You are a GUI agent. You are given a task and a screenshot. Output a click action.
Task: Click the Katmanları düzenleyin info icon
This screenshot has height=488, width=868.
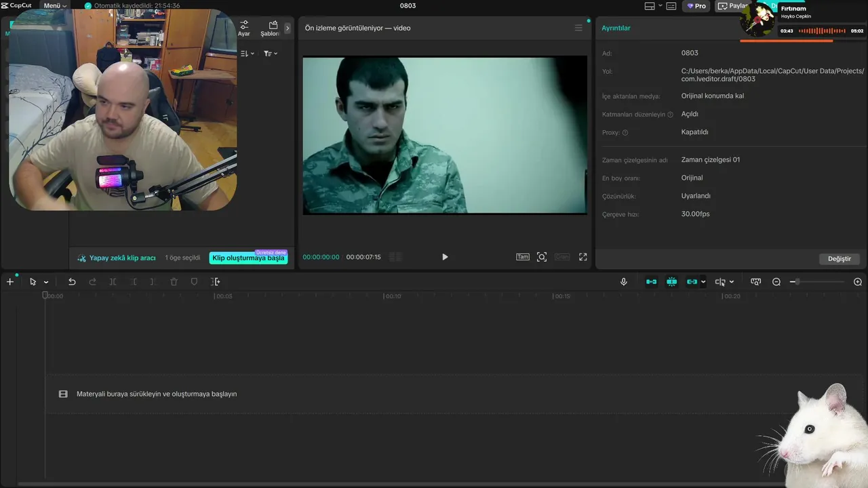click(670, 115)
